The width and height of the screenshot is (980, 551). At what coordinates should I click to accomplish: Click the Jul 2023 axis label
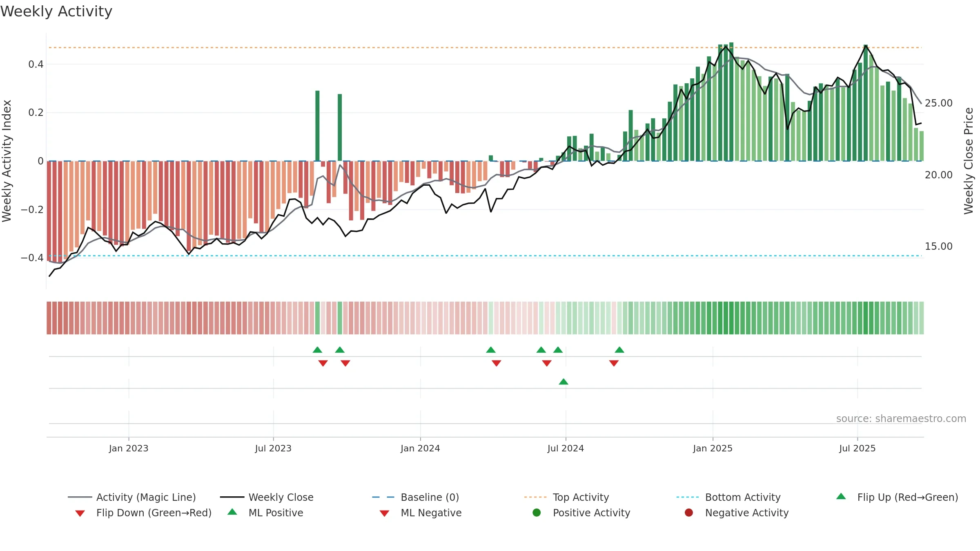(x=273, y=448)
